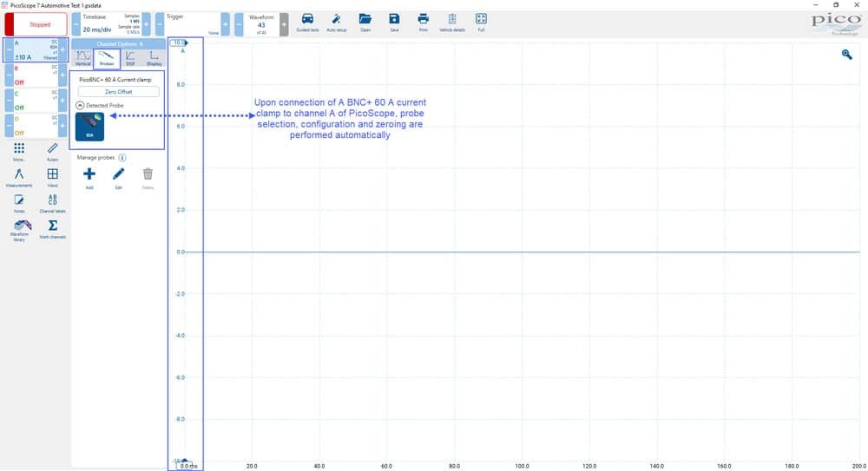The image size is (868, 471).
Task: Edit the probe with pencil icon
Action: [x=118, y=178]
